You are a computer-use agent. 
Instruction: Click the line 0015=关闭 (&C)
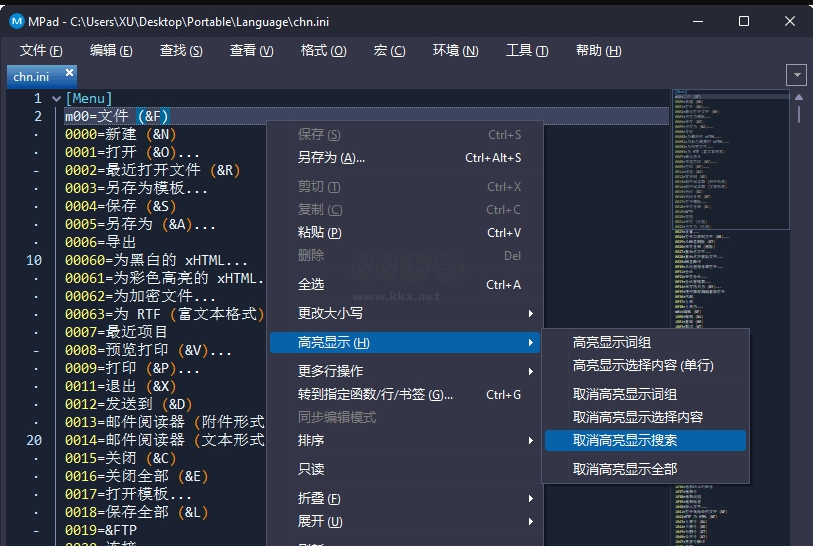[x=121, y=458]
